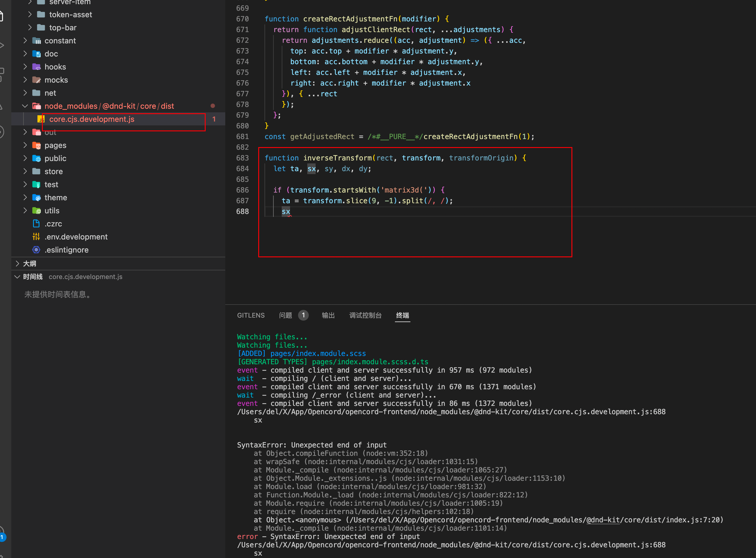The image size is (756, 558).
Task: Click the error count 1 beside core.cjs.development.js
Action: [214, 119]
